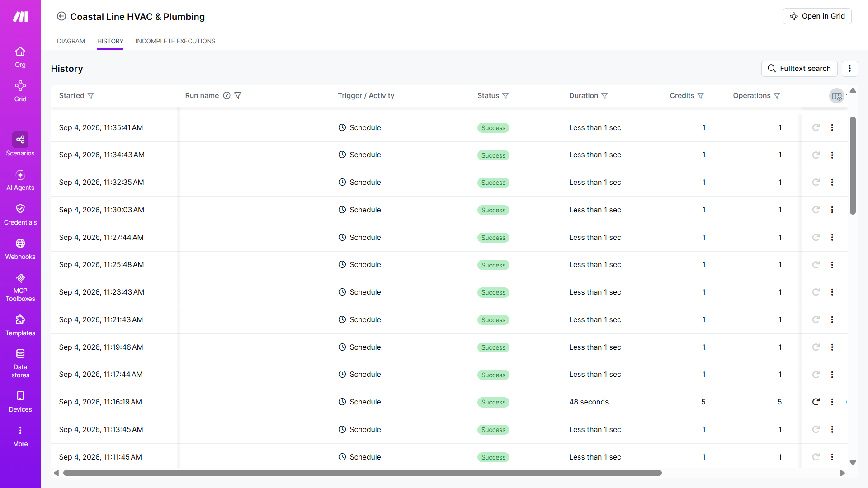Image resolution: width=868 pixels, height=488 pixels.
Task: Open row menu for 11:23:43 AM run
Action: click(832, 292)
